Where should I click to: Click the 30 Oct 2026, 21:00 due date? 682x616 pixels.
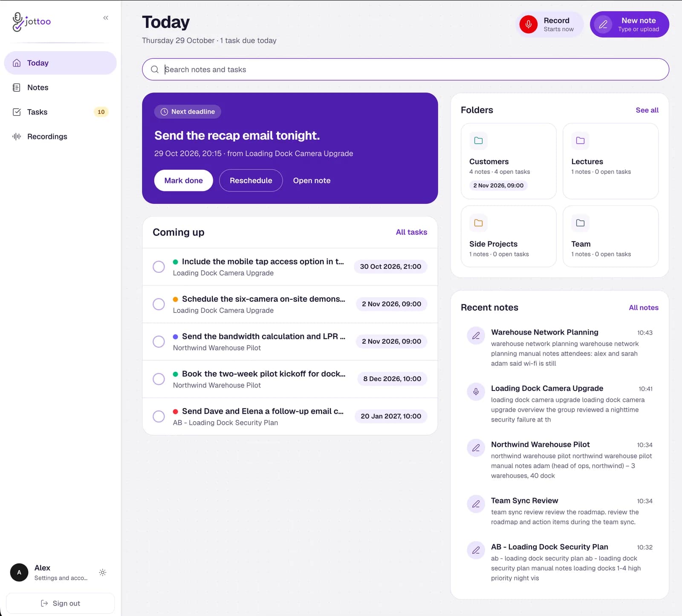pyautogui.click(x=390, y=266)
